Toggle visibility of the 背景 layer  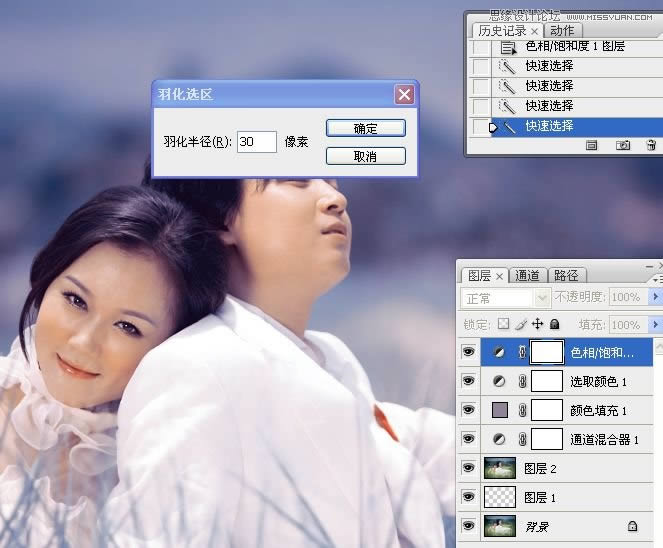pos(468,525)
